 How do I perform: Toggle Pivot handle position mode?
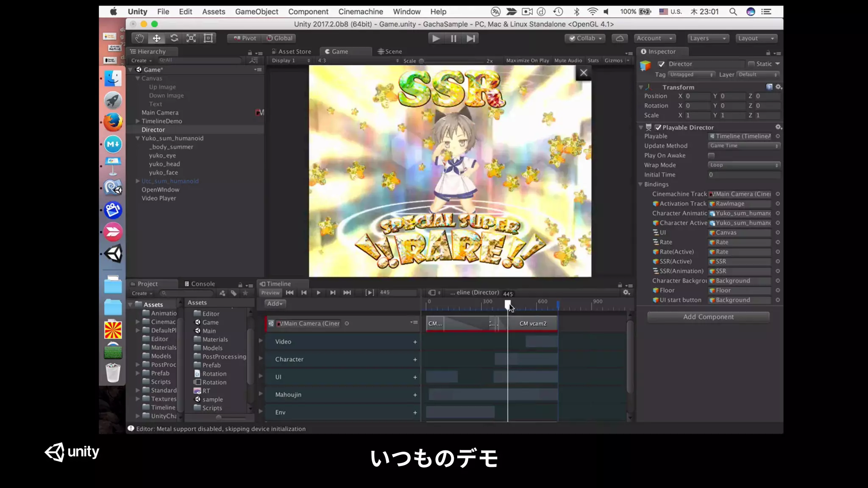(245, 38)
